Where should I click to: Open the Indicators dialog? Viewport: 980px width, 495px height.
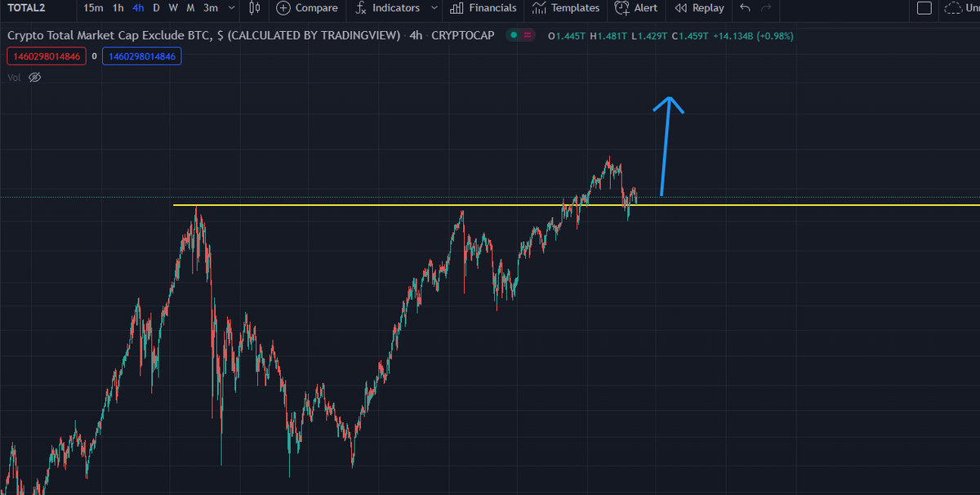point(388,8)
